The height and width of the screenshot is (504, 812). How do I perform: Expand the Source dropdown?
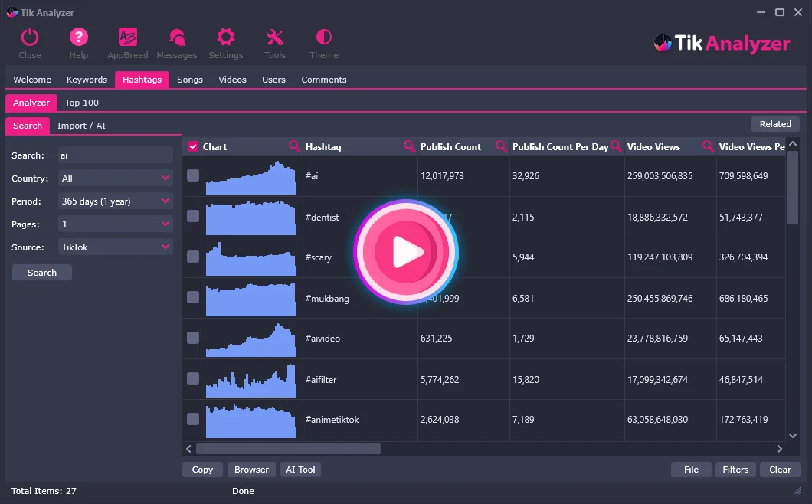[116, 247]
